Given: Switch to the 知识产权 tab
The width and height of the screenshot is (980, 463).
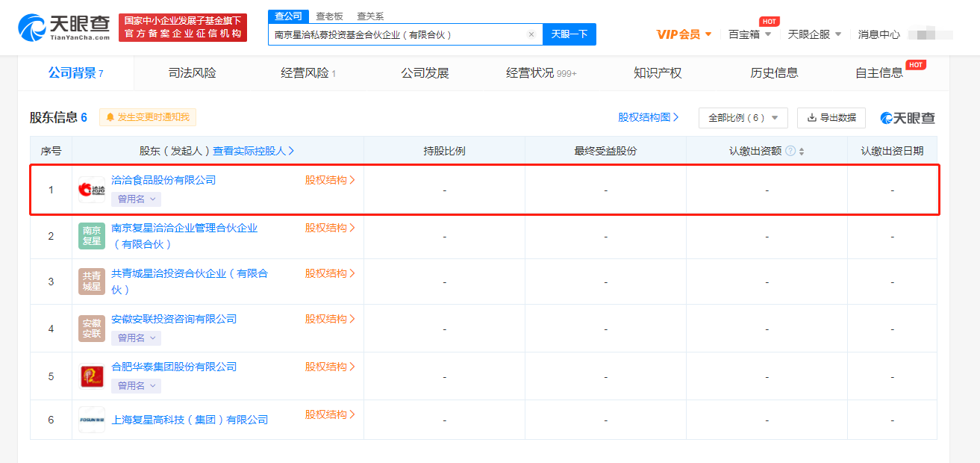Looking at the screenshot, I should (658, 72).
